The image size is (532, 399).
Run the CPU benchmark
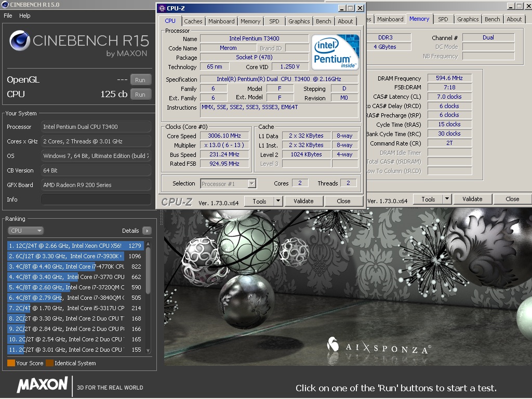(140, 95)
